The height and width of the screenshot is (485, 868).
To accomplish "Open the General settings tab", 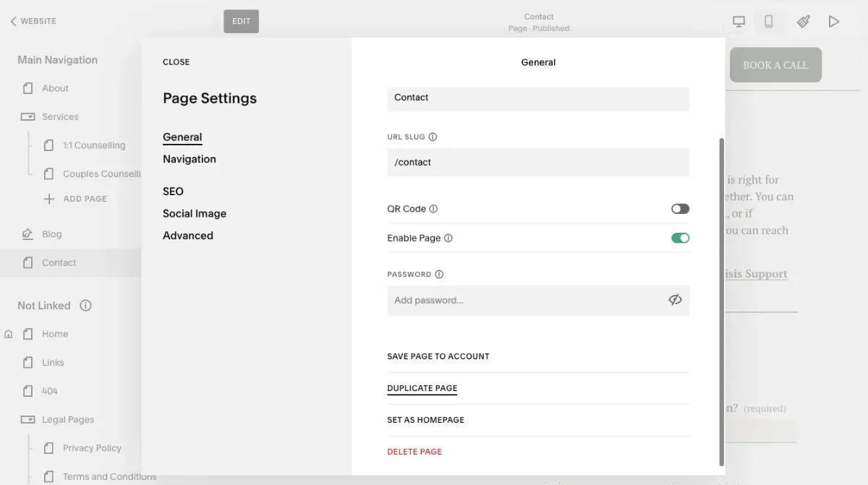I will coord(182,137).
